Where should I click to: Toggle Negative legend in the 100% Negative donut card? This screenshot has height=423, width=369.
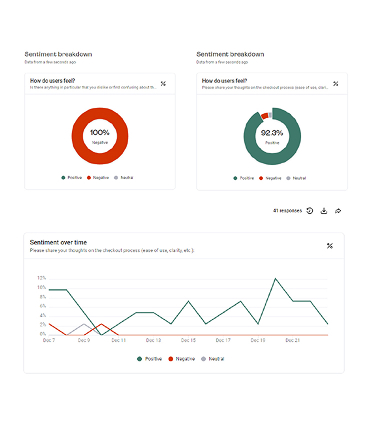click(98, 178)
